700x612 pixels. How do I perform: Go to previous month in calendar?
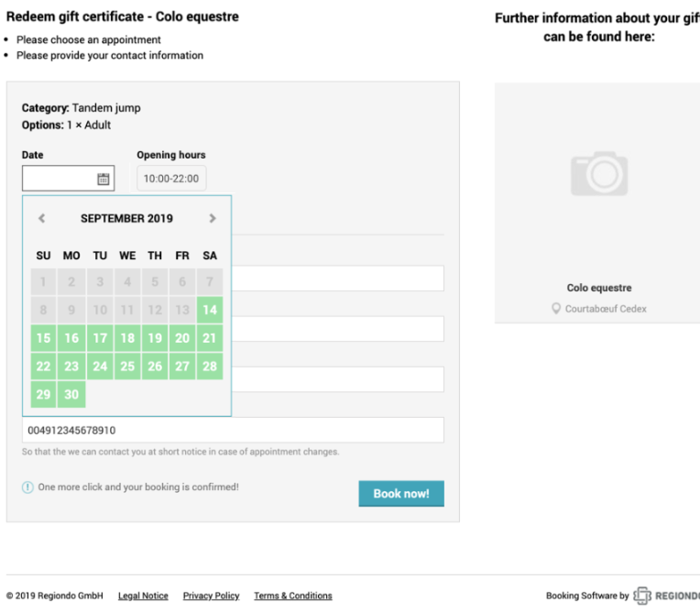tap(42, 218)
